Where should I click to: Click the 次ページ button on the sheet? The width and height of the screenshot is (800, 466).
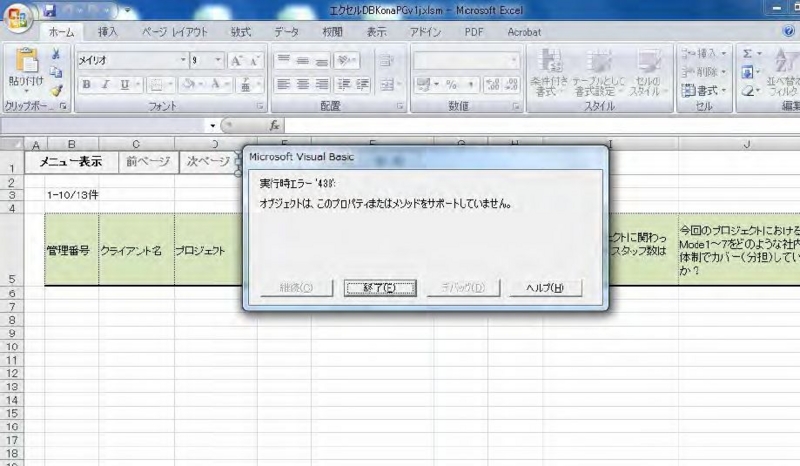[208, 162]
